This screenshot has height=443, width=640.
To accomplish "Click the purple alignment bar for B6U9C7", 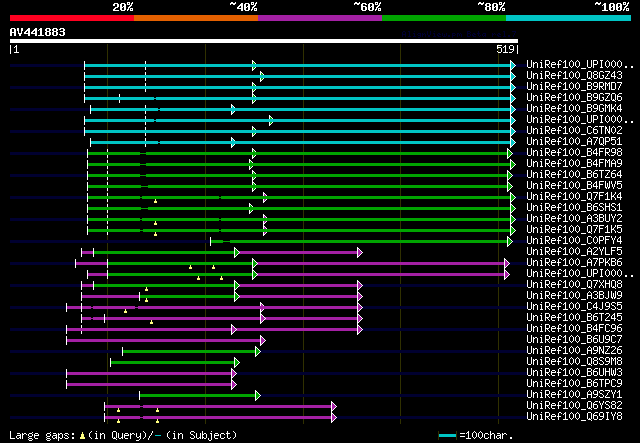I will pyautogui.click(x=166, y=341).
